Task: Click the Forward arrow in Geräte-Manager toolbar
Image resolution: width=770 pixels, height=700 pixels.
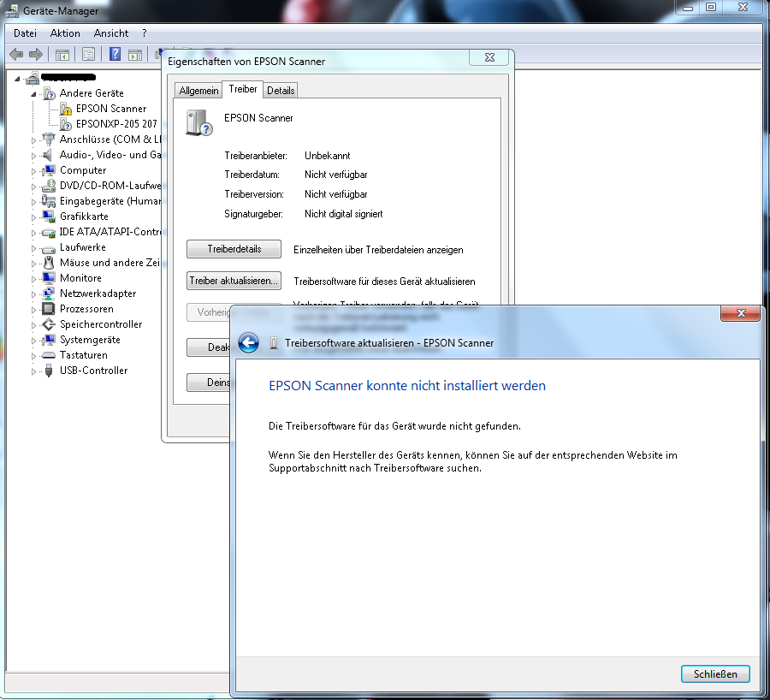Action: click(x=36, y=54)
